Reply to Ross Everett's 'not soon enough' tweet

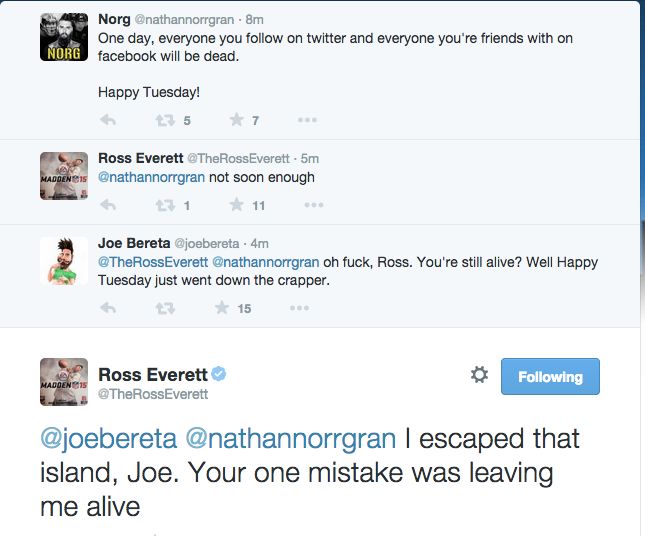(x=108, y=206)
